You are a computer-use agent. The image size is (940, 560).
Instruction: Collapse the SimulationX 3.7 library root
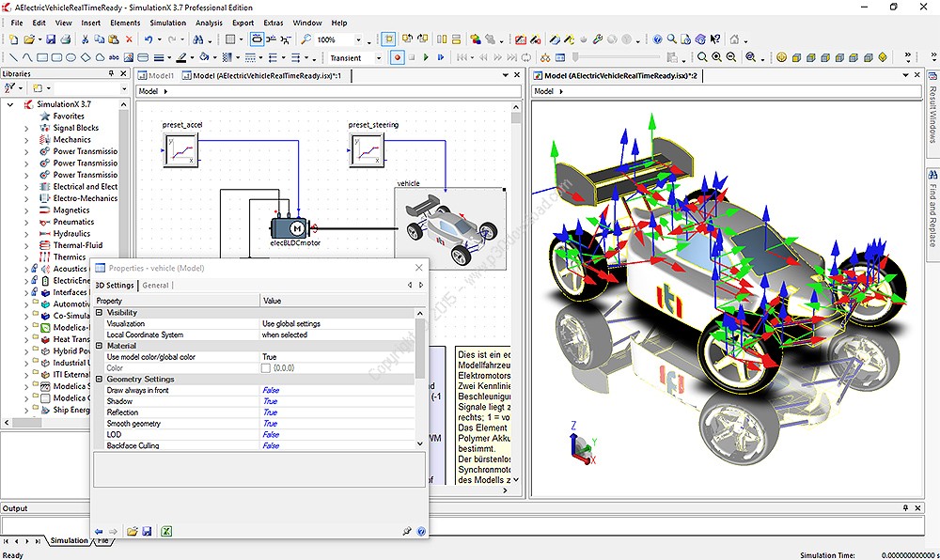(x=10, y=104)
